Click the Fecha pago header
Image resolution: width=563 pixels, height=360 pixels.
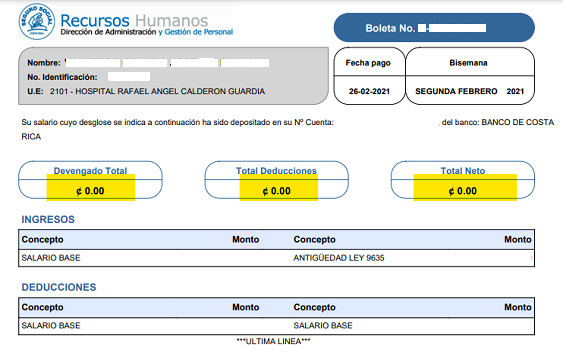(368, 63)
